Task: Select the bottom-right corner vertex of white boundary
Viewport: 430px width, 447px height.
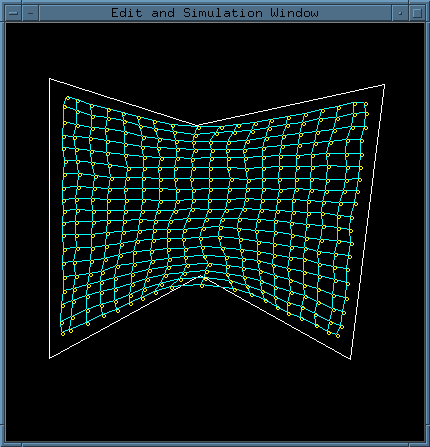Action: click(x=350, y=359)
